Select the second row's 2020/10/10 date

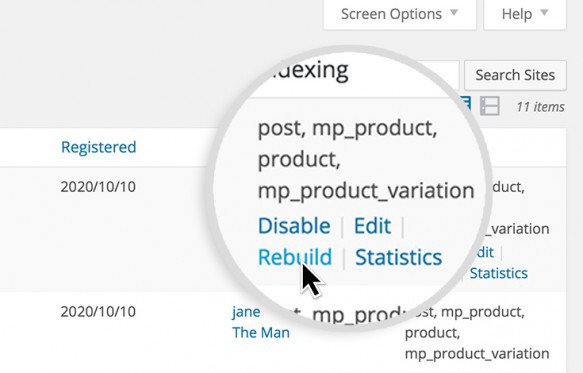pos(98,312)
